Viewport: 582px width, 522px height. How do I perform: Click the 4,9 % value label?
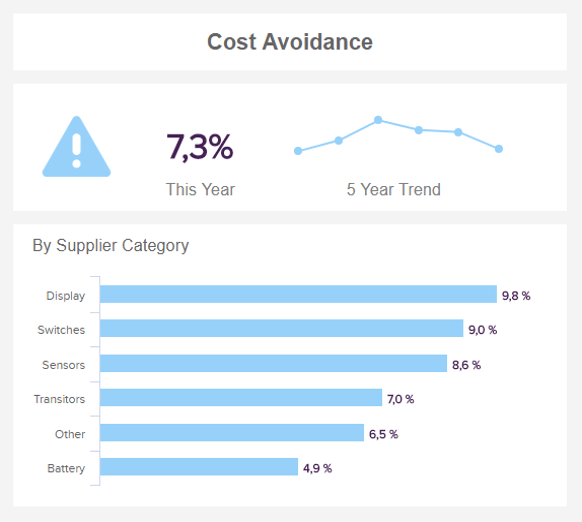click(x=317, y=469)
